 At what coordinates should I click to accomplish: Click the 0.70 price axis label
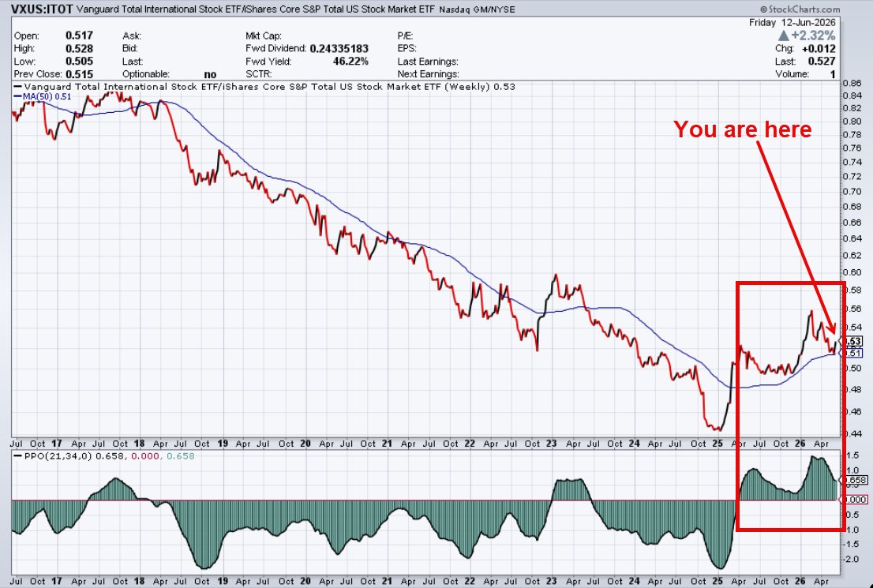[852, 192]
